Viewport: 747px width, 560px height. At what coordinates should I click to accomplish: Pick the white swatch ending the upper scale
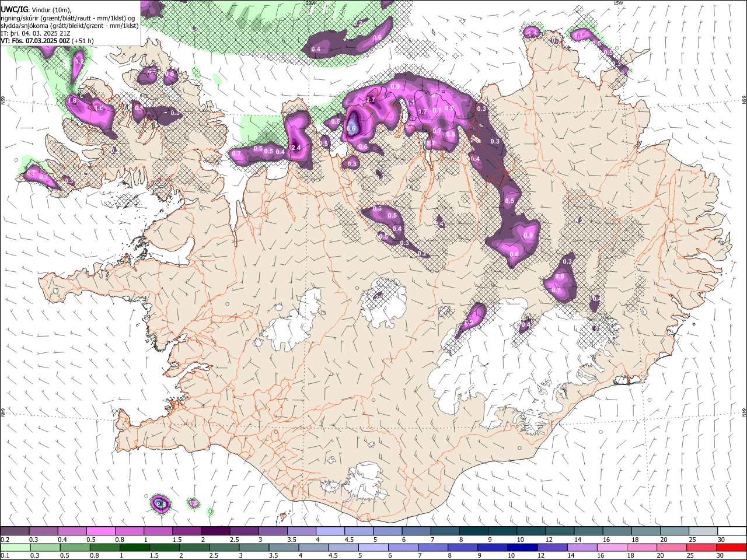[x=732, y=531]
